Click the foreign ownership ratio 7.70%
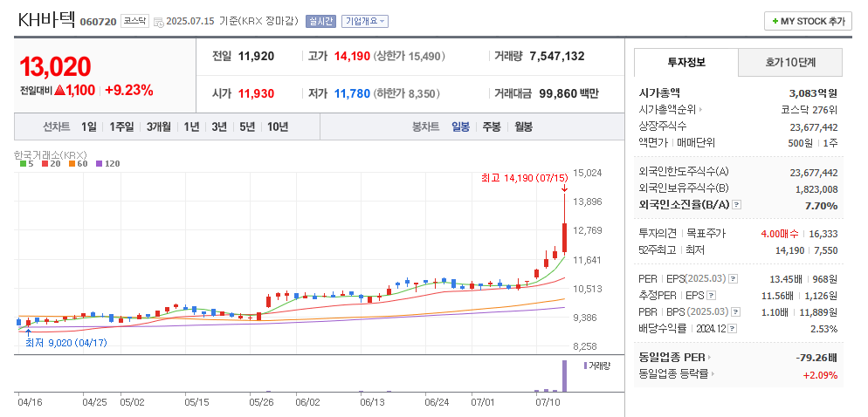The image size is (868, 417). (x=822, y=206)
